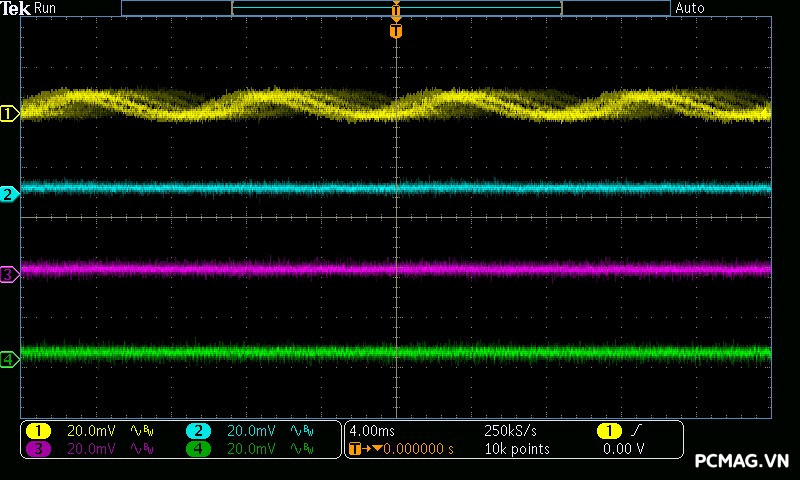Click the orange trigger position T marker
The width and height of the screenshot is (800, 480).
(396, 32)
